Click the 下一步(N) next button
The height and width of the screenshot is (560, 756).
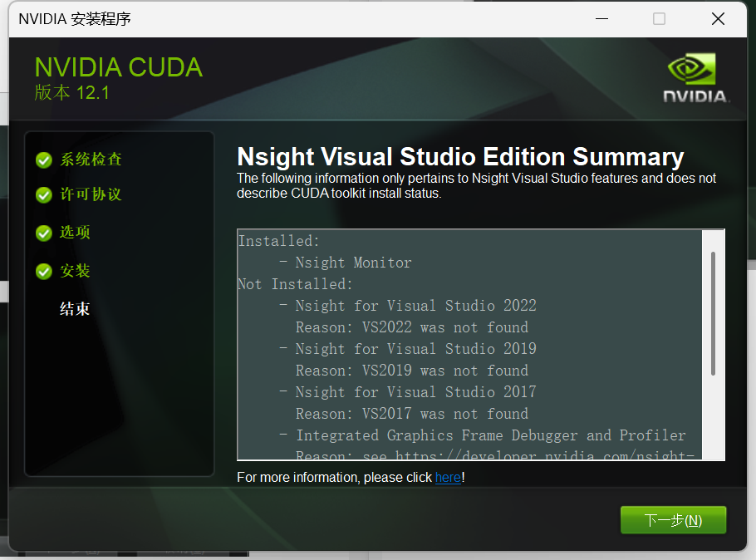tap(673, 520)
